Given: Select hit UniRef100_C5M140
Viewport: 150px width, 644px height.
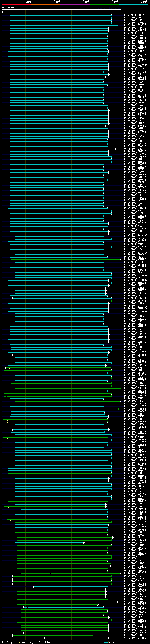Looking at the screenshot, I should tap(135, 542).
